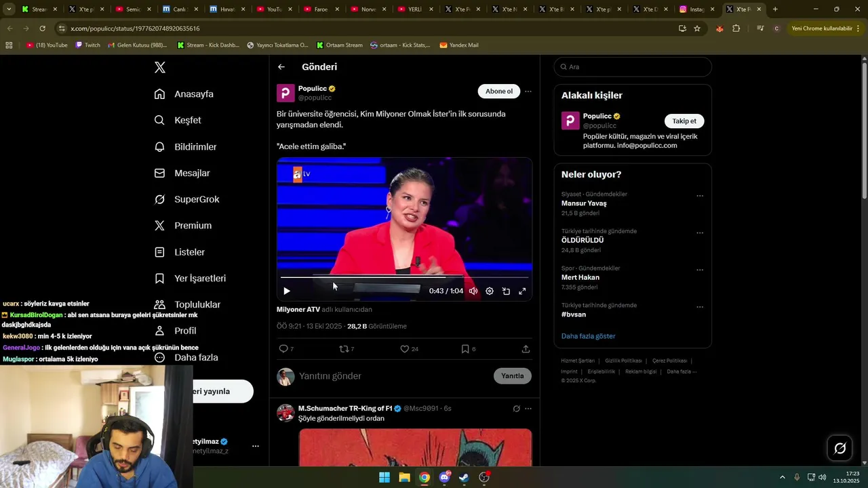Open Discord from taskbar
868x488 pixels.
coord(444,477)
